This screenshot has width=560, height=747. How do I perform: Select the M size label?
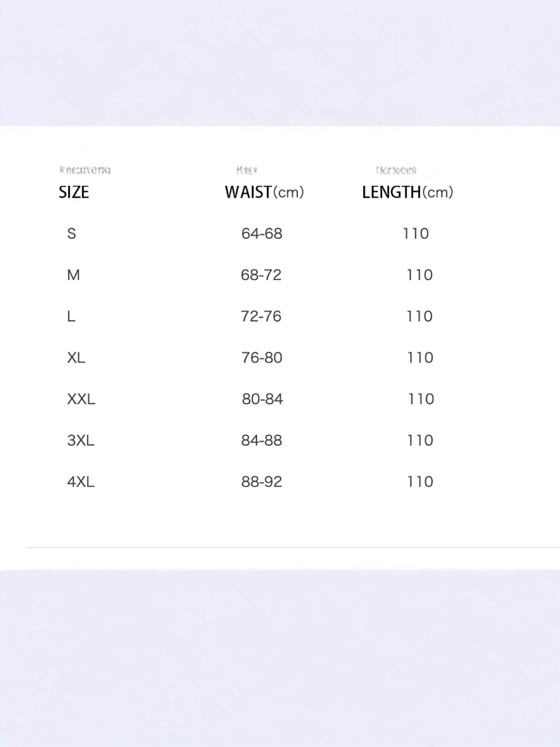click(x=73, y=275)
